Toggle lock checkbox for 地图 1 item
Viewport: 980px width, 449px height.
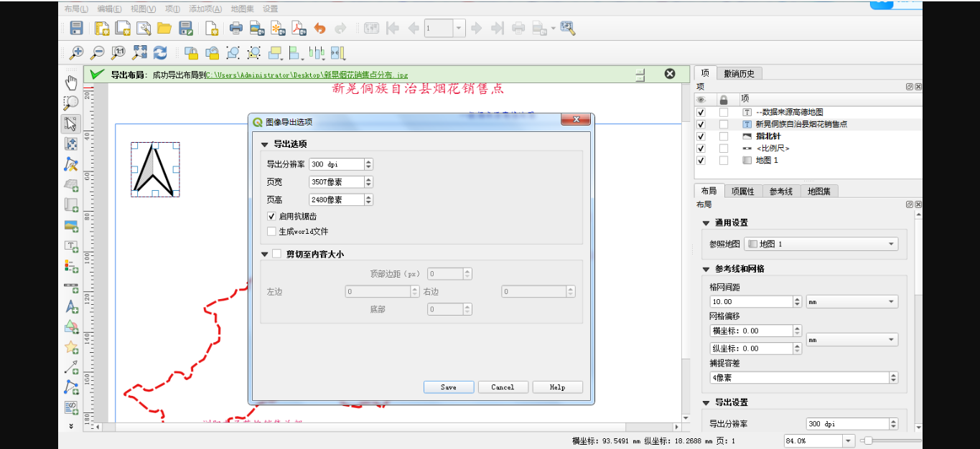coord(724,161)
